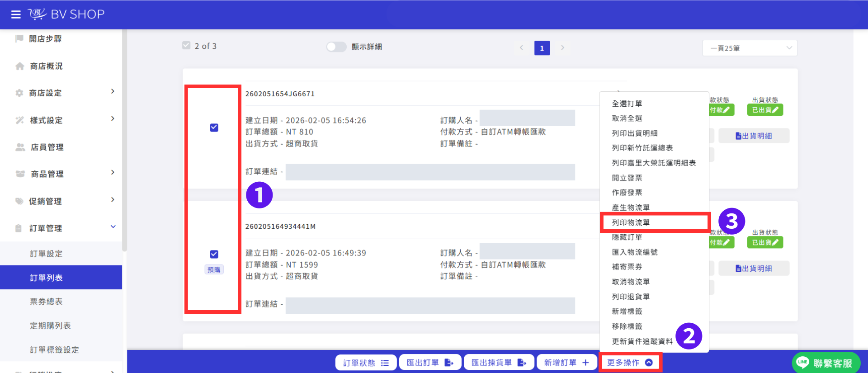Image resolution: width=868 pixels, height=373 pixels.
Task: Enable the 顯示詳細 switch
Action: click(336, 47)
